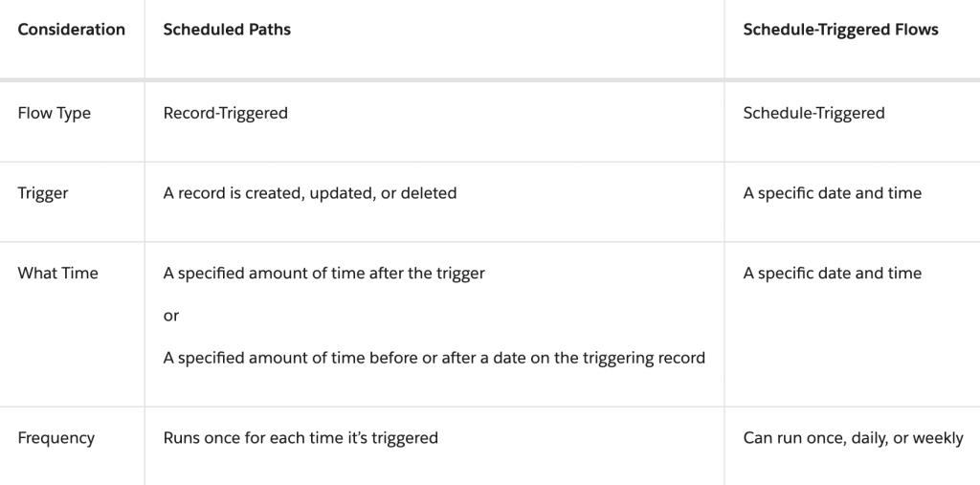Select 'A record is created, updated, or deleted'
980x485 pixels.
pos(310,193)
